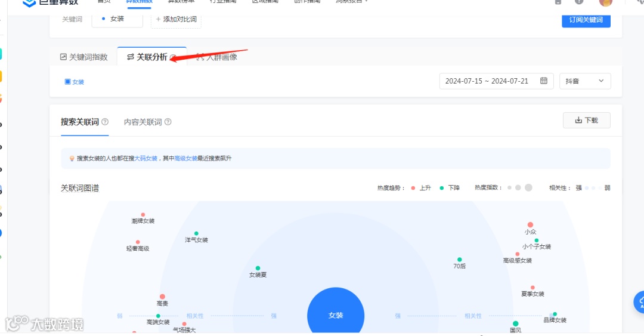Viewport: 644px width, 336px height.
Task: Select the 洋气女装 graph node
Action: click(196, 233)
